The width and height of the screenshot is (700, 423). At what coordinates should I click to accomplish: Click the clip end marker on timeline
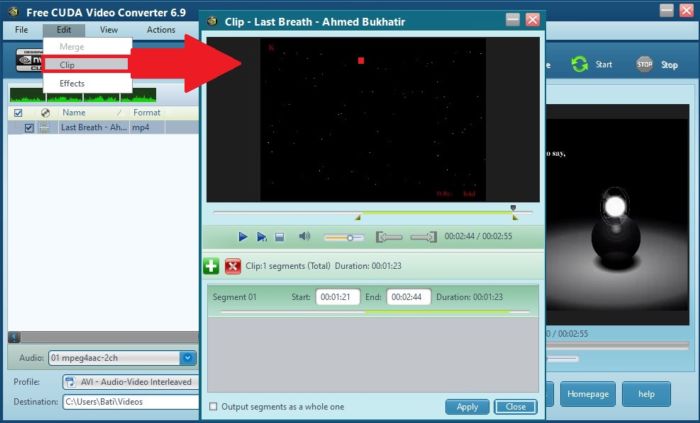click(515, 217)
